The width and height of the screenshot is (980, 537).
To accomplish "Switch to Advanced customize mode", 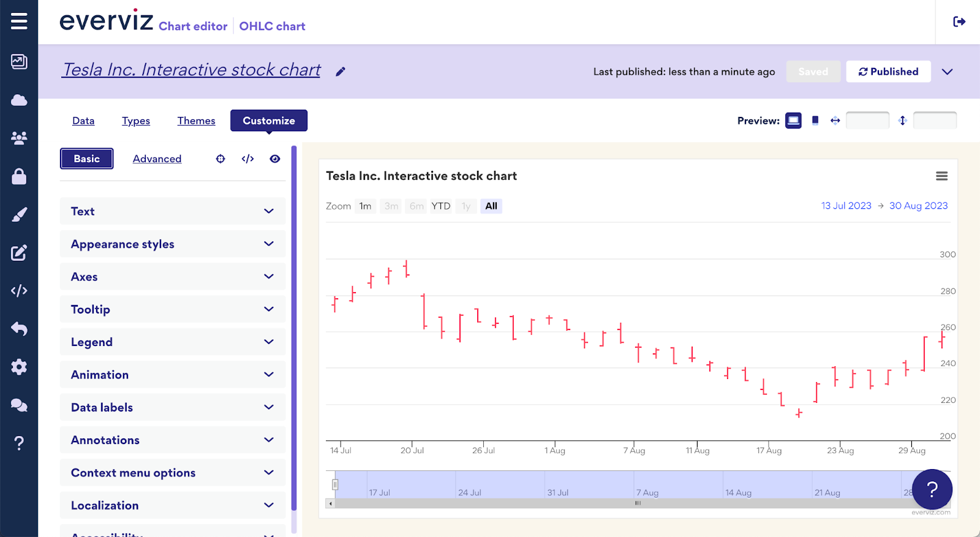I will 157,159.
